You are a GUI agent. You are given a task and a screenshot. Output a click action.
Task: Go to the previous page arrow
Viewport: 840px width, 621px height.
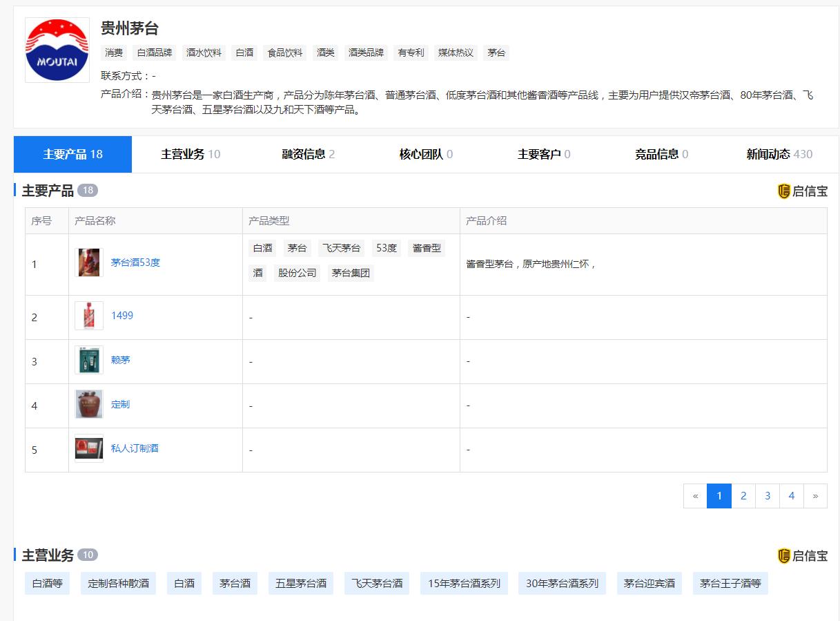pos(695,496)
